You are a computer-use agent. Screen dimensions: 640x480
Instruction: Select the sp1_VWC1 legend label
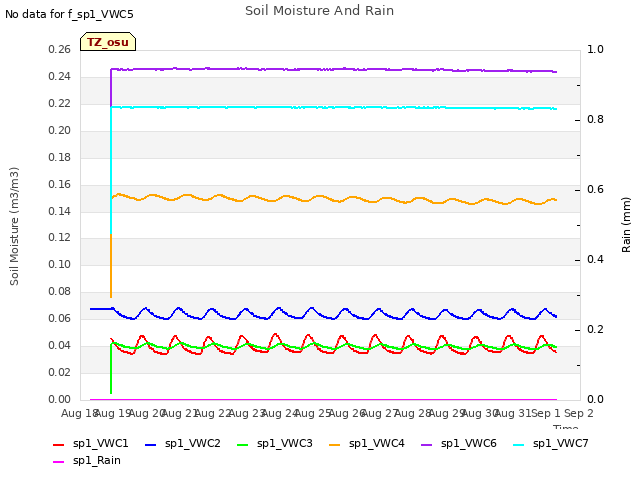pos(100,444)
